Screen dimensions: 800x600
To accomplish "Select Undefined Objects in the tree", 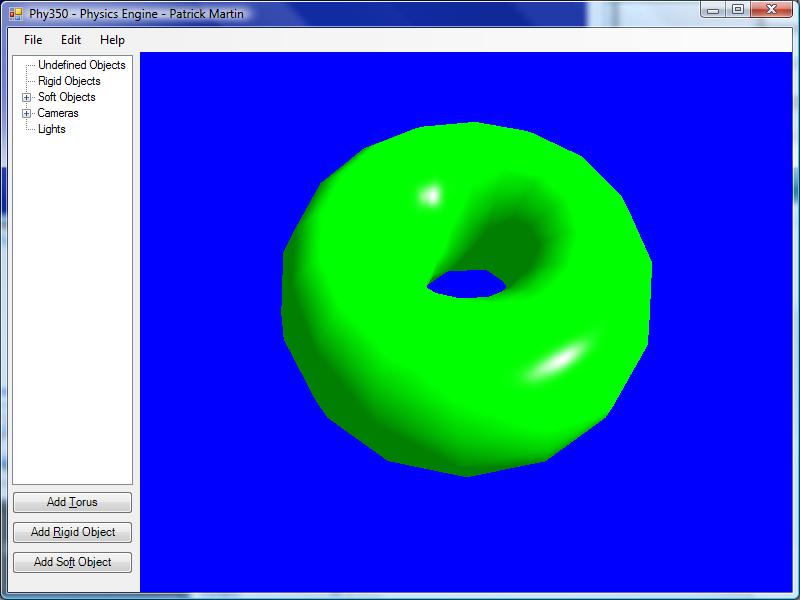I will pyautogui.click(x=82, y=65).
